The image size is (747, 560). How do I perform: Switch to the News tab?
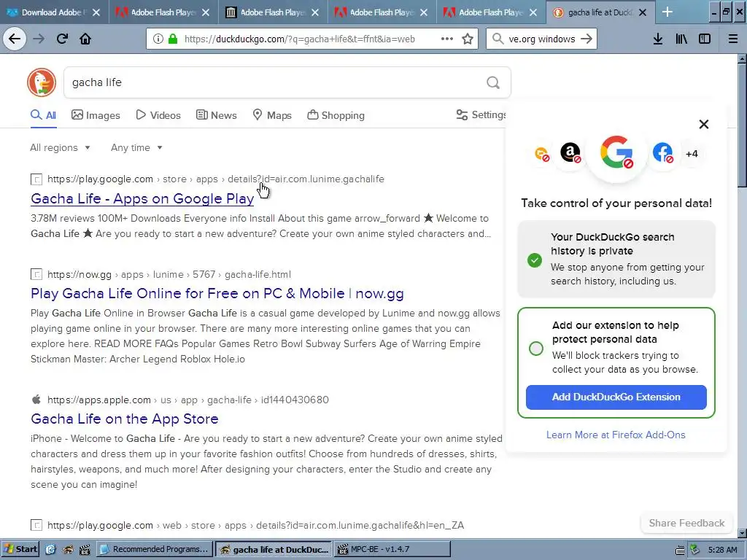[x=216, y=115]
